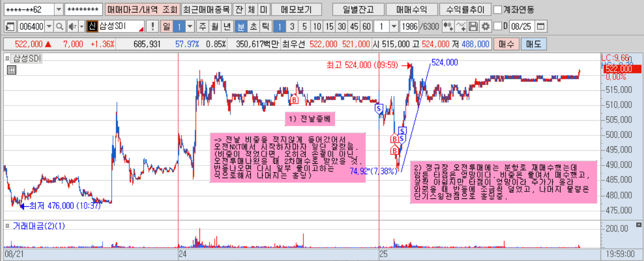Viewport: 644px width, 261px height.
Task: Select 10 minute interval
Action: pos(317,26)
